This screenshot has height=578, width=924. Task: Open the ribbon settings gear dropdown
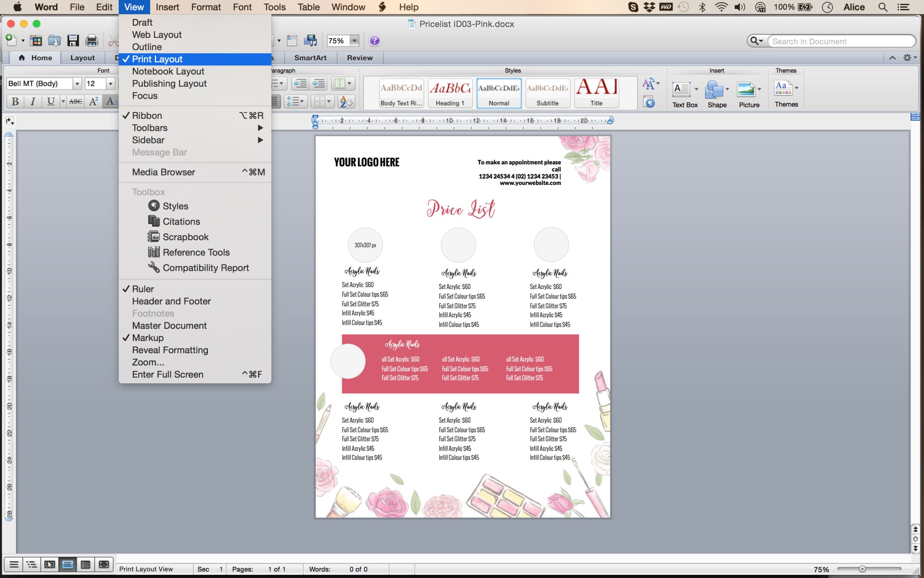(x=910, y=58)
